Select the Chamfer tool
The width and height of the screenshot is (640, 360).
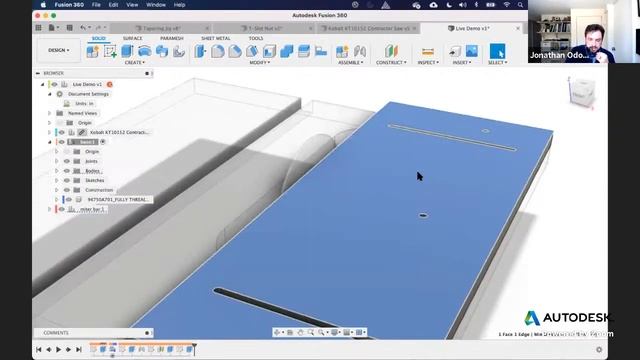pyautogui.click(x=235, y=51)
